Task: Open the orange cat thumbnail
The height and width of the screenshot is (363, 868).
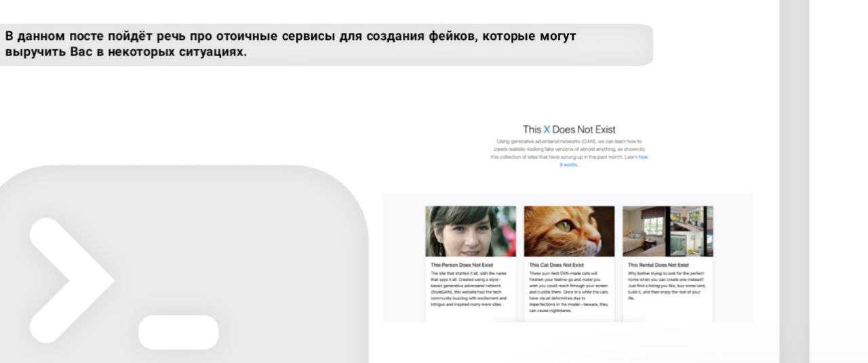Action: click(569, 231)
